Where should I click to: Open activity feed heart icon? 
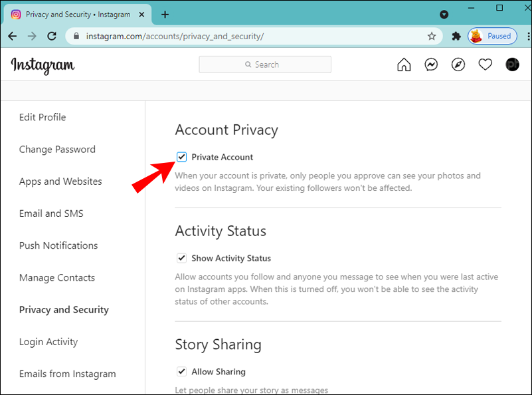point(486,65)
